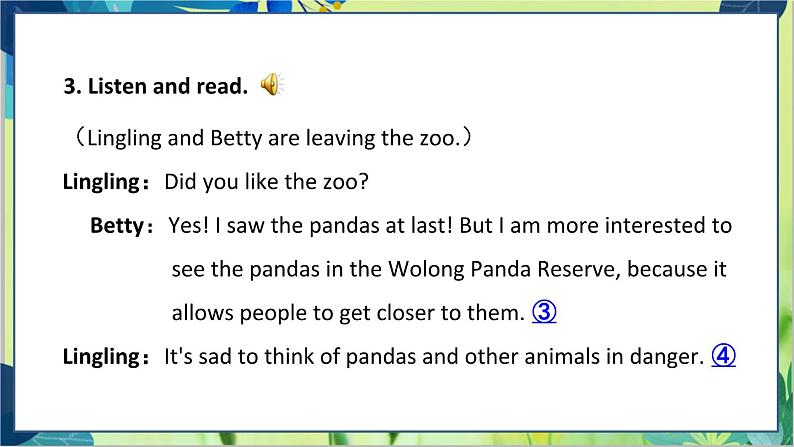Viewport: 794px width, 447px height.
Task: Select the sentence 'Did you like the zoo?'
Action: coord(266,182)
